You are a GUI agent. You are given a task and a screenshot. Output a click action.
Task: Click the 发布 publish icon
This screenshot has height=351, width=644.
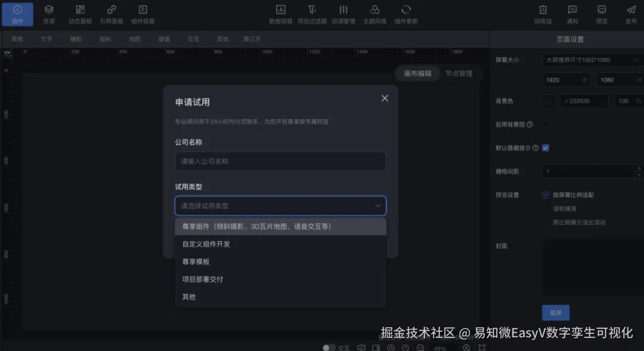631,10
